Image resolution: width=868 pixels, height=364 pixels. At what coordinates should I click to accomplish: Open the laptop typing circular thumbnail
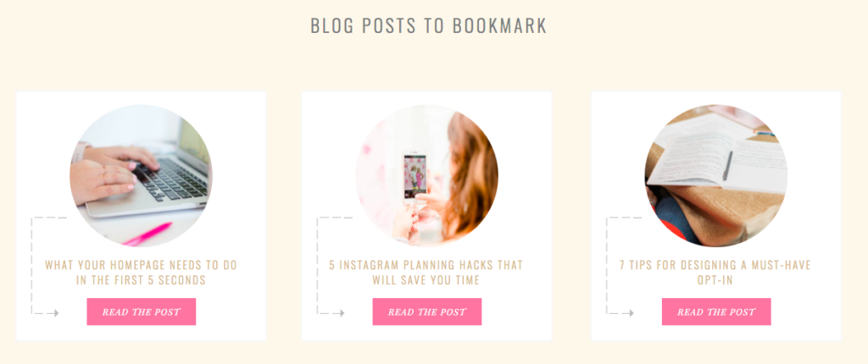141,175
